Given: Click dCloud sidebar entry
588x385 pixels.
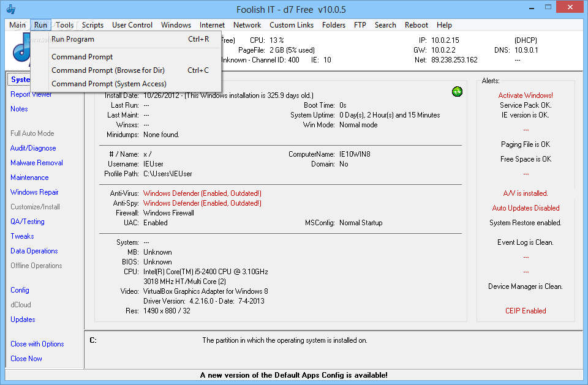Looking at the screenshot, I should click(21, 304).
